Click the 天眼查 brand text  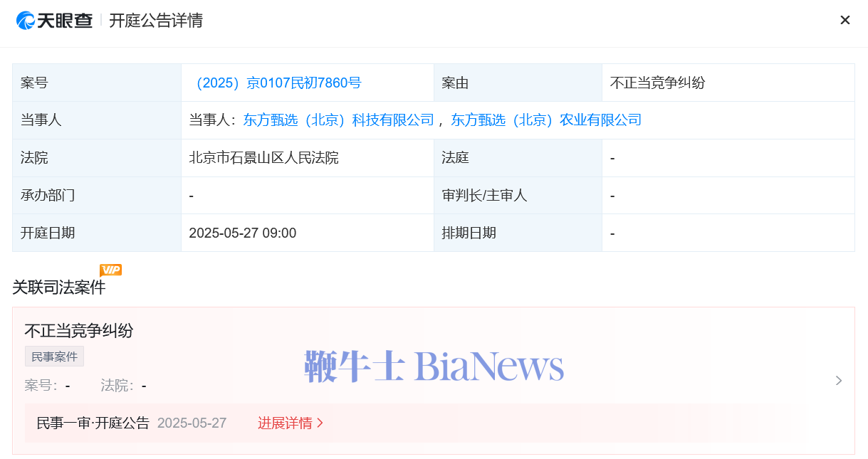pos(65,21)
